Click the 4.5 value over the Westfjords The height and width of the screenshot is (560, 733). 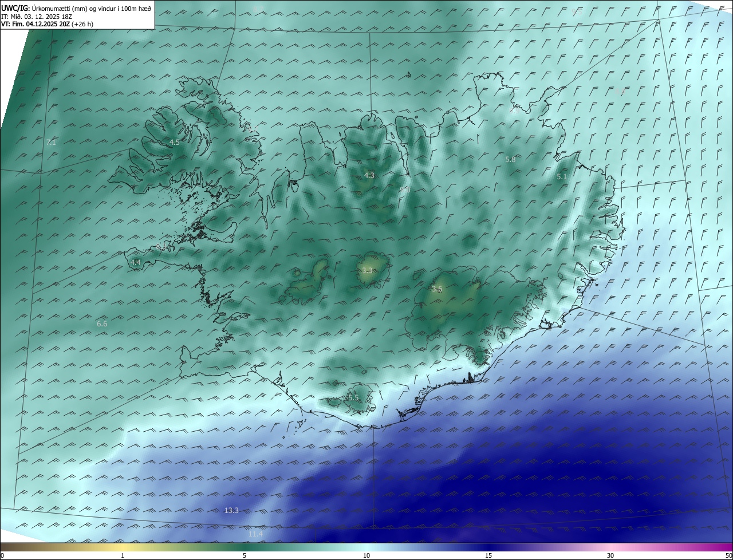[175, 142]
